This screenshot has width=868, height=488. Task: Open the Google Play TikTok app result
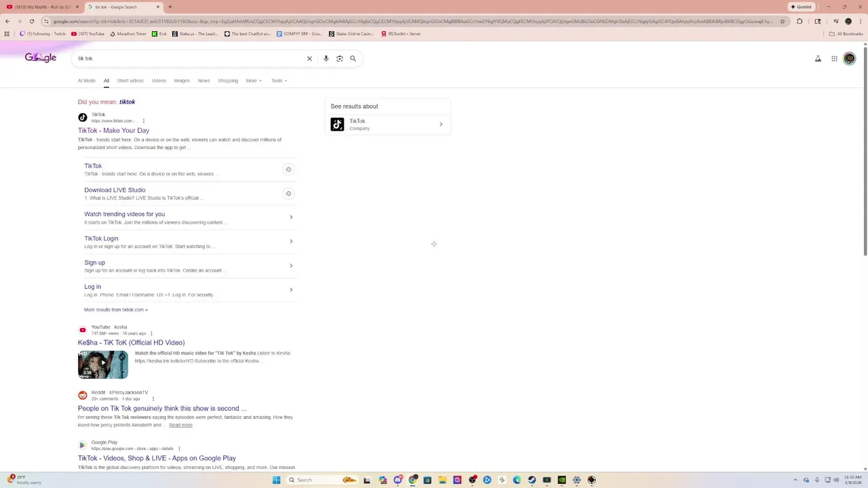[x=157, y=458]
